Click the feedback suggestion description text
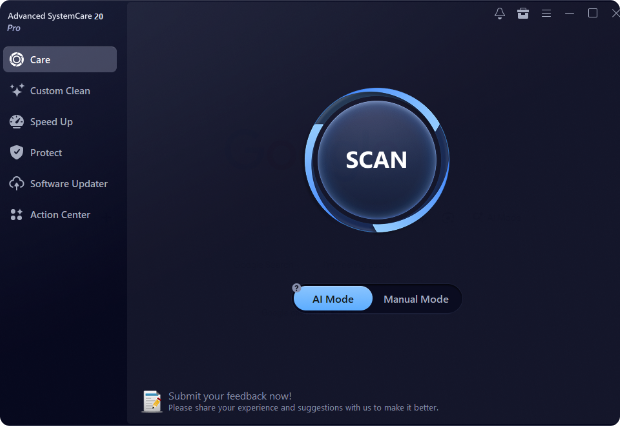Image resolution: width=620 pixels, height=426 pixels. pyautogui.click(x=303, y=408)
